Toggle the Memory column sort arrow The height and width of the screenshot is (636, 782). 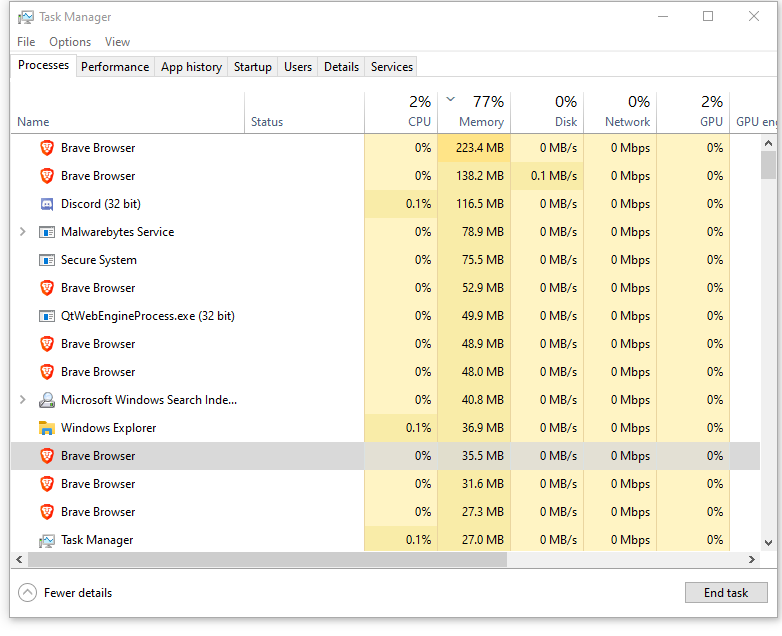point(450,99)
